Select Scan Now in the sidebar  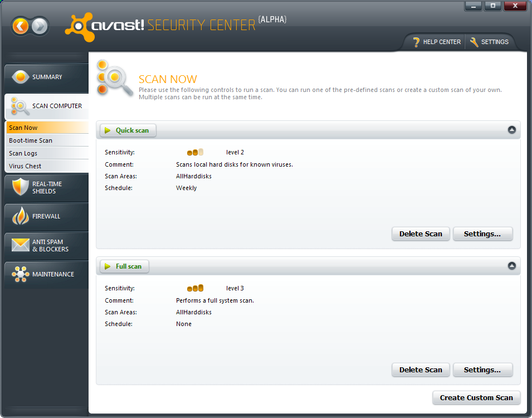(x=47, y=128)
